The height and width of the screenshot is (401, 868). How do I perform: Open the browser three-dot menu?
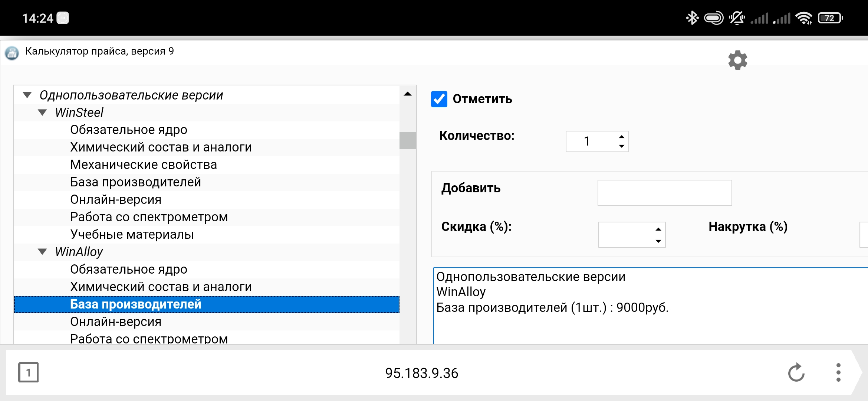838,372
